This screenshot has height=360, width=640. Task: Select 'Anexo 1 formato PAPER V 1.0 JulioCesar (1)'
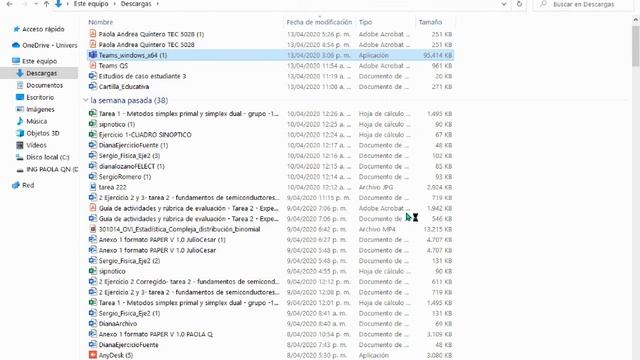[x=162, y=240]
